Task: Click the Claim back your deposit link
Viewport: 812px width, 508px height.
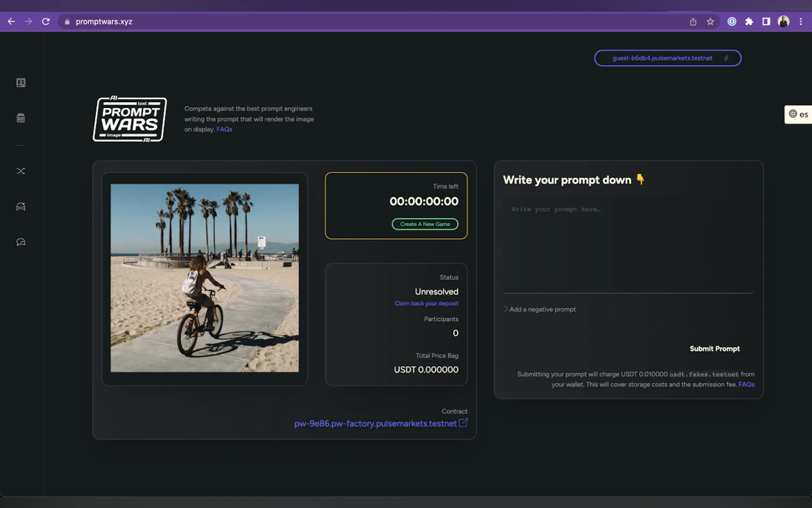Action: [x=426, y=303]
